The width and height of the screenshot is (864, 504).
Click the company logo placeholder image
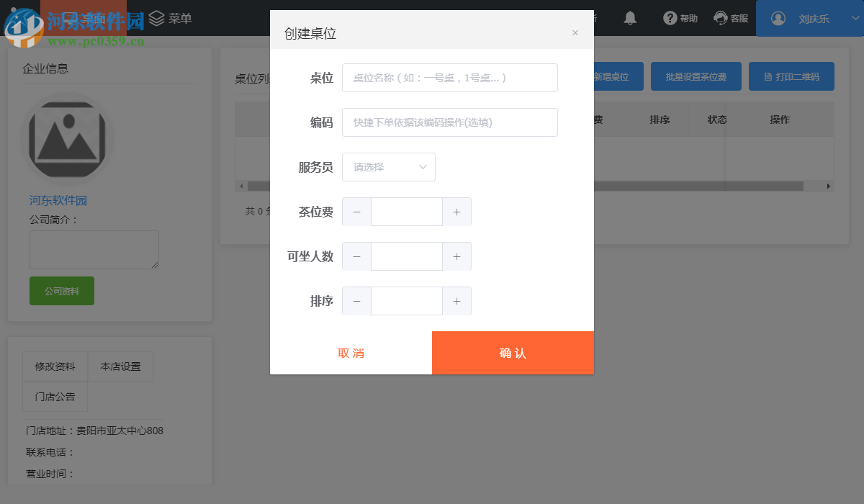point(68,137)
